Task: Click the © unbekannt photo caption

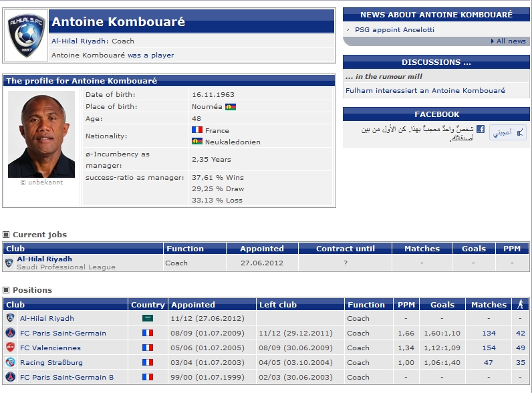Action: [x=41, y=182]
